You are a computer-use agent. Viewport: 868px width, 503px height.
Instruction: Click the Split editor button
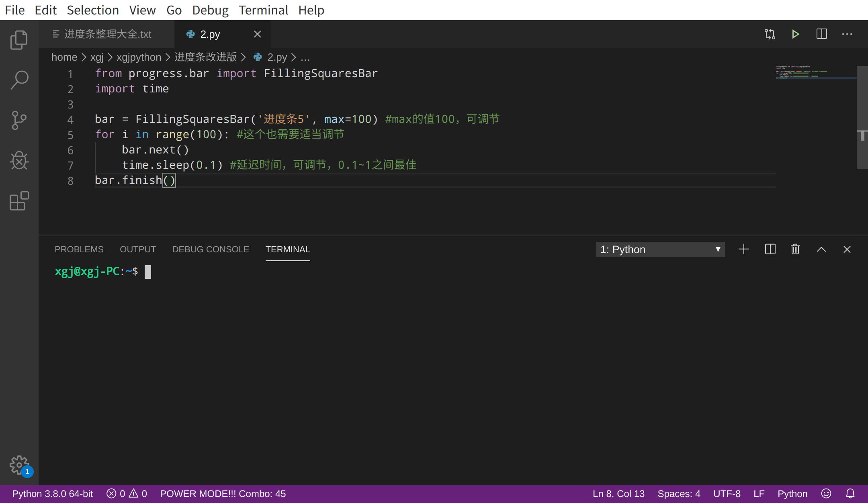pyautogui.click(x=821, y=34)
